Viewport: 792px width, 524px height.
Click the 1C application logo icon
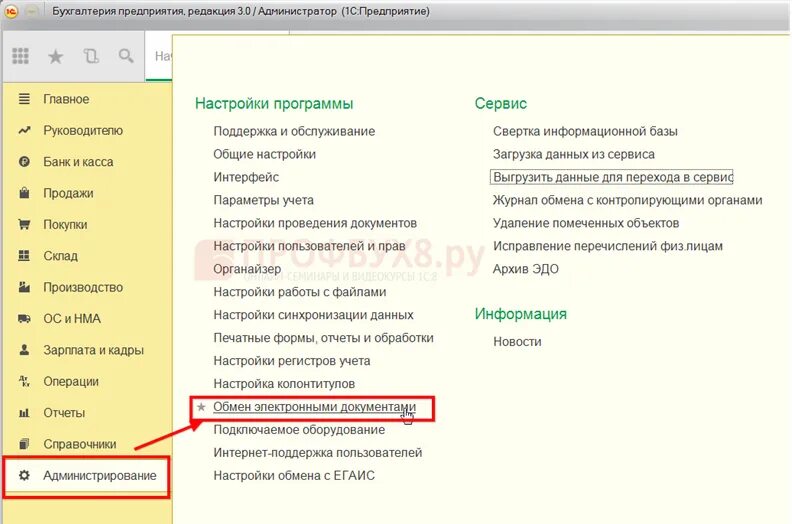tap(12, 11)
